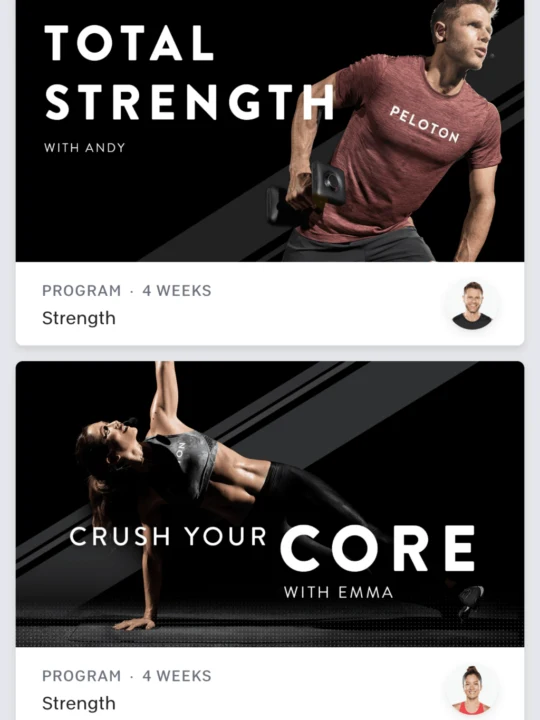Click Strength category under the Emma program
Screen dimensions: 540x720
79,703
